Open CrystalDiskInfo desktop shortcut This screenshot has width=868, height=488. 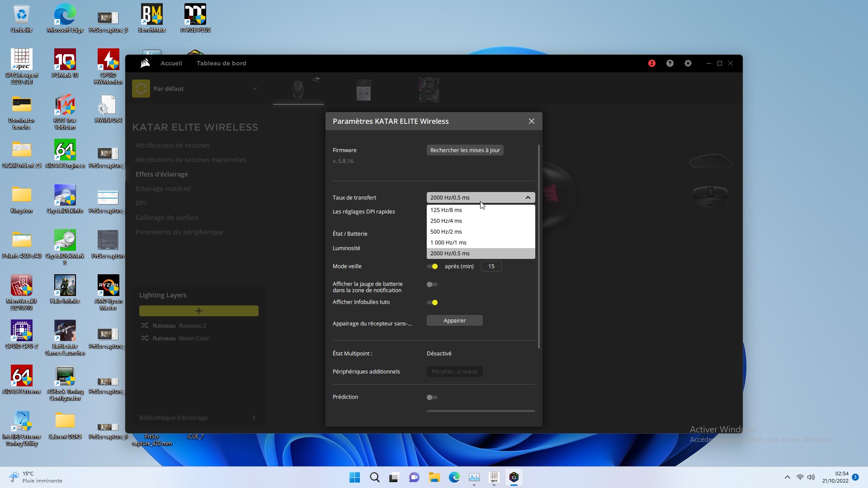pyautogui.click(x=65, y=200)
